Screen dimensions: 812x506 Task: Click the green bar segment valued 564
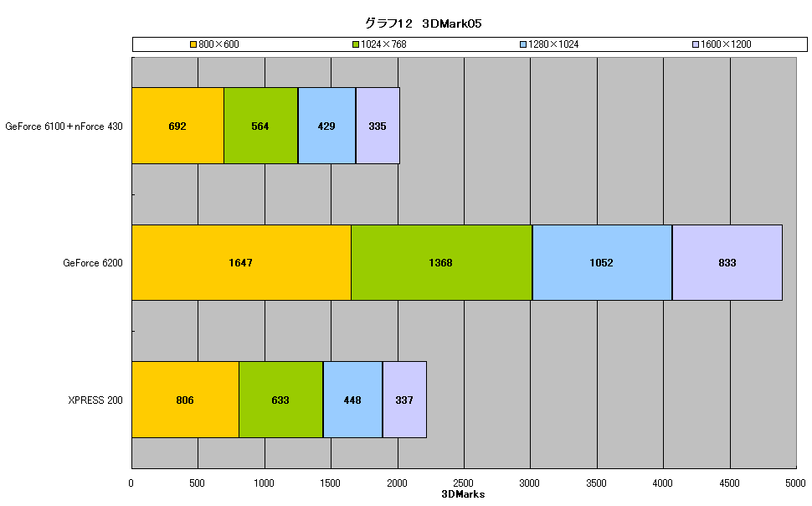tap(261, 126)
